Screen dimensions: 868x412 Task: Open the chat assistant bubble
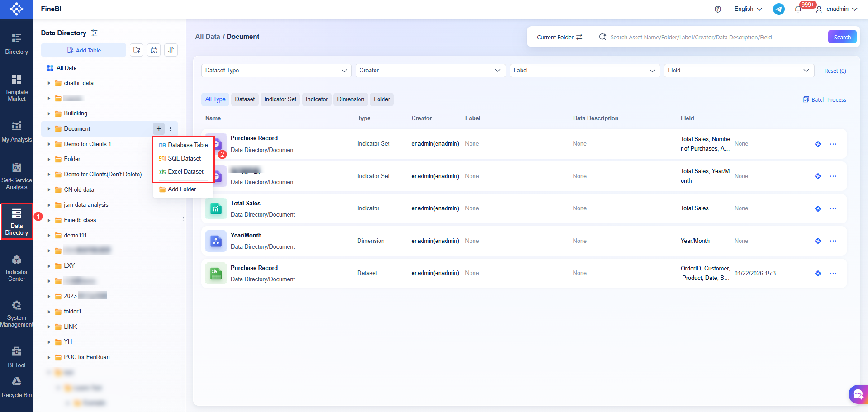click(x=858, y=395)
